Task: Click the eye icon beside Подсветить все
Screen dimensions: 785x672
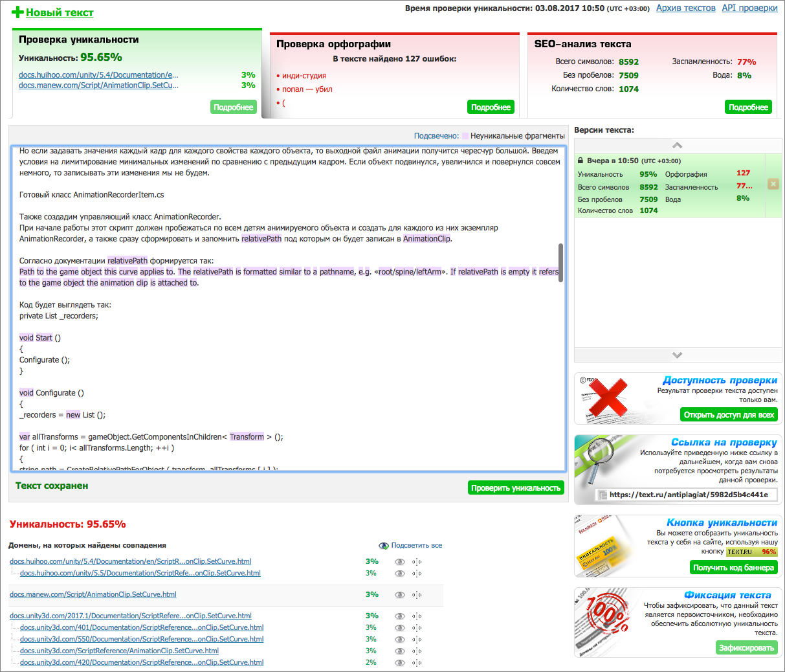Action: pyautogui.click(x=384, y=546)
